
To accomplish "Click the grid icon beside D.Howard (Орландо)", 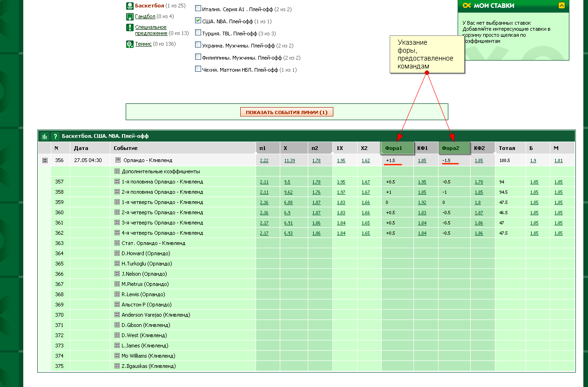I will pos(118,253).
